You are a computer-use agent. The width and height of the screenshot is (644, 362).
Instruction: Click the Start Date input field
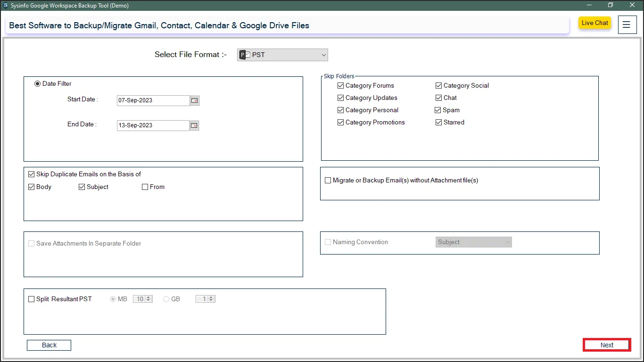153,100
